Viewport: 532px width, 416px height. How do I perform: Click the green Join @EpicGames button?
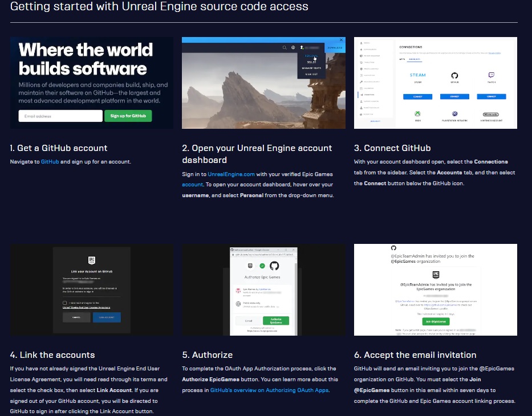[x=436, y=321]
